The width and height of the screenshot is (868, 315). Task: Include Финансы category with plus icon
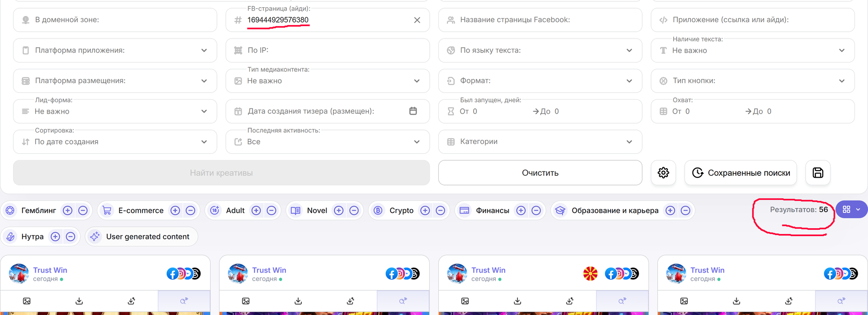[521, 210]
